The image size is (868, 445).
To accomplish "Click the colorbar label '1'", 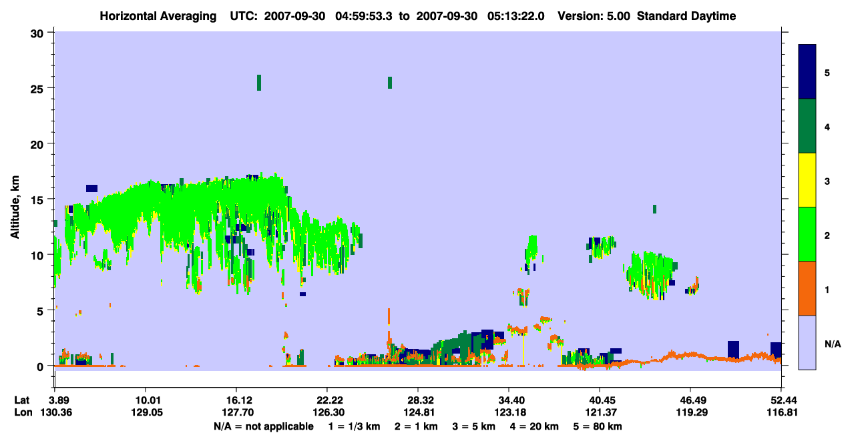I will click(827, 290).
